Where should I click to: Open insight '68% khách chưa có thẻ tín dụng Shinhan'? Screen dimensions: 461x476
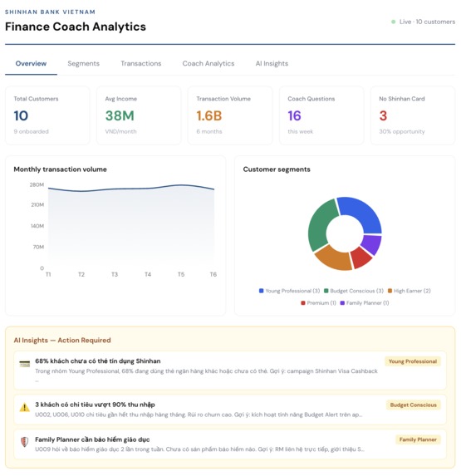pyautogui.click(x=230, y=370)
